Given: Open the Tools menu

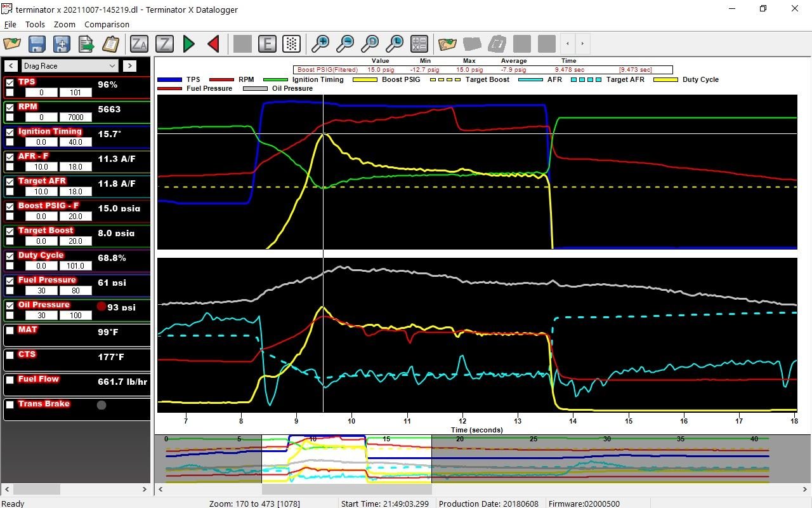Looking at the screenshot, I should (35, 24).
